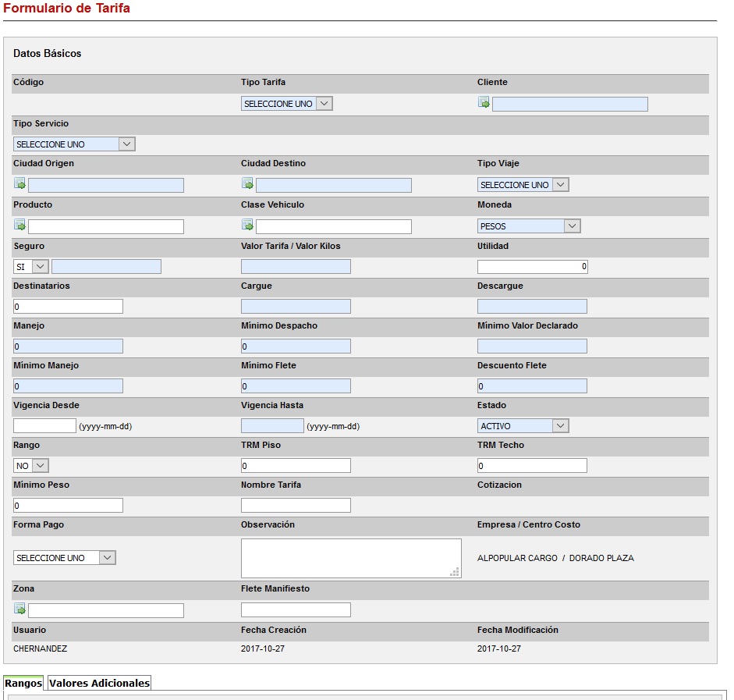Screen dimensions: 734x700
Task: Grab the Observación textarea resize handle
Action: point(455,573)
